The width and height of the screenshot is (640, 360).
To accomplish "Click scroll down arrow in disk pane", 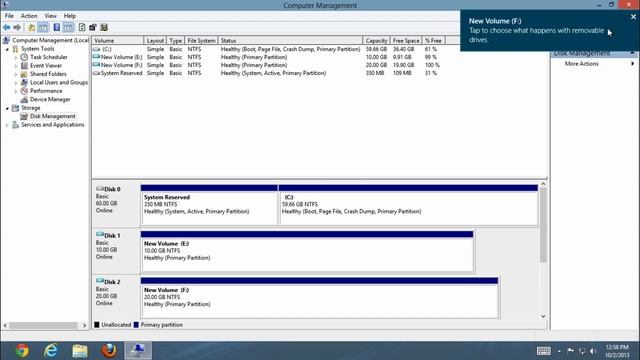I will point(543,316).
